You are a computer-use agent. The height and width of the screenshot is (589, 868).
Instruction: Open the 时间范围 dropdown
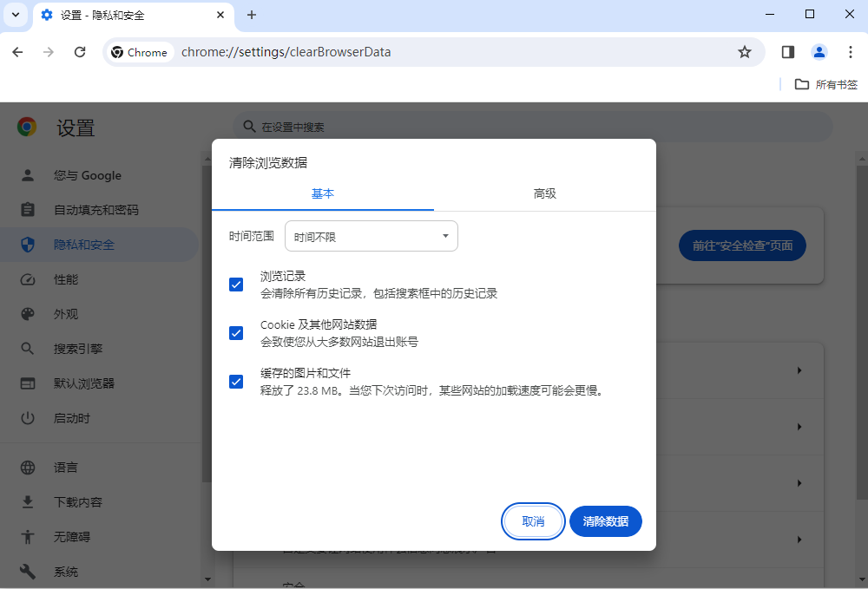point(371,236)
